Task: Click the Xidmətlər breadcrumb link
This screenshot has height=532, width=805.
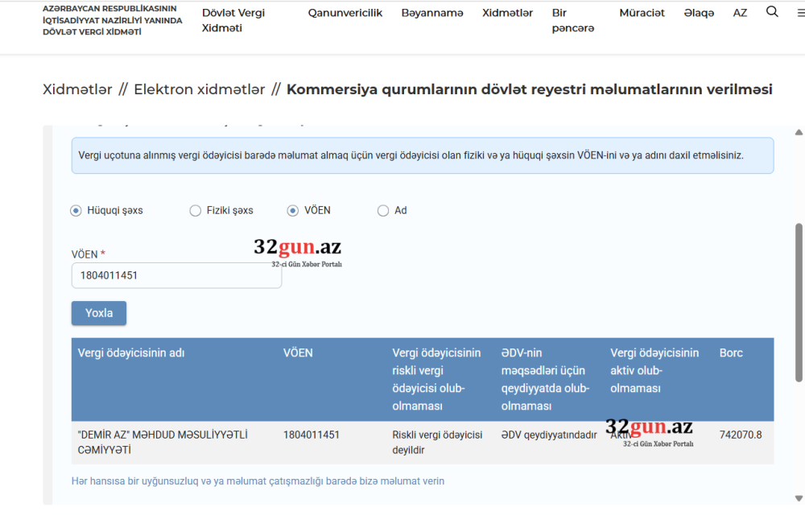Action: pos(77,89)
